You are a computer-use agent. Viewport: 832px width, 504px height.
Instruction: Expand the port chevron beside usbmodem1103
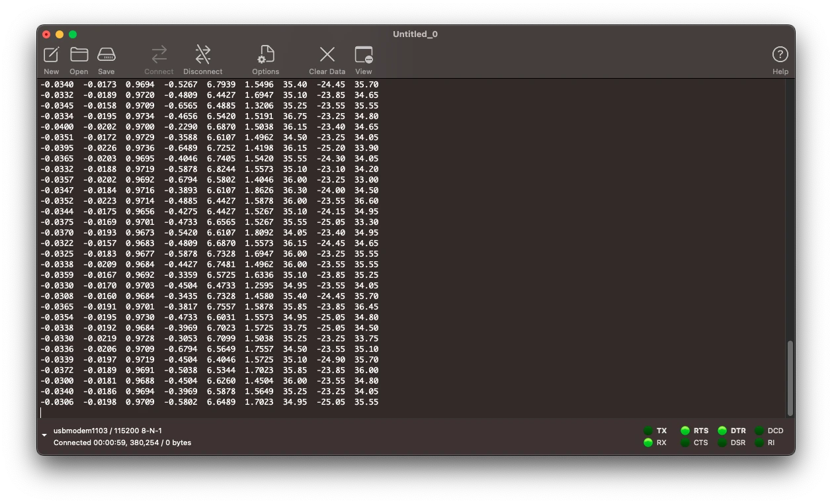(44, 435)
